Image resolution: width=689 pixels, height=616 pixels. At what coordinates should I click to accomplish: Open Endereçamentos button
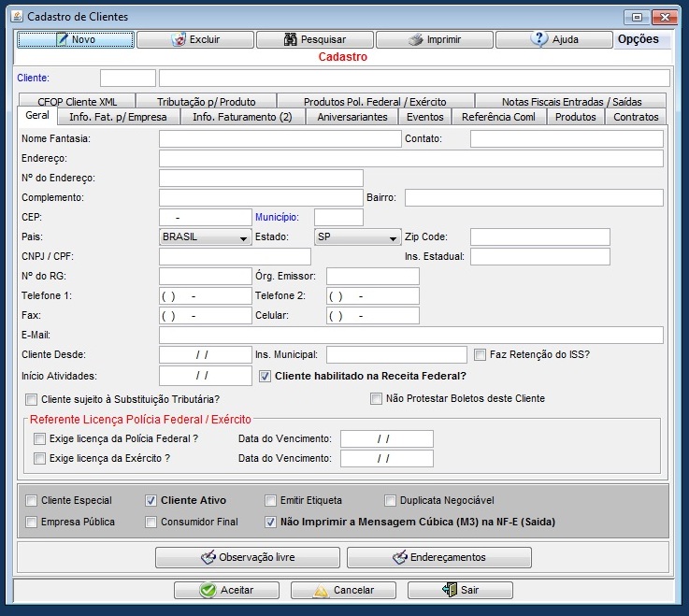[439, 557]
